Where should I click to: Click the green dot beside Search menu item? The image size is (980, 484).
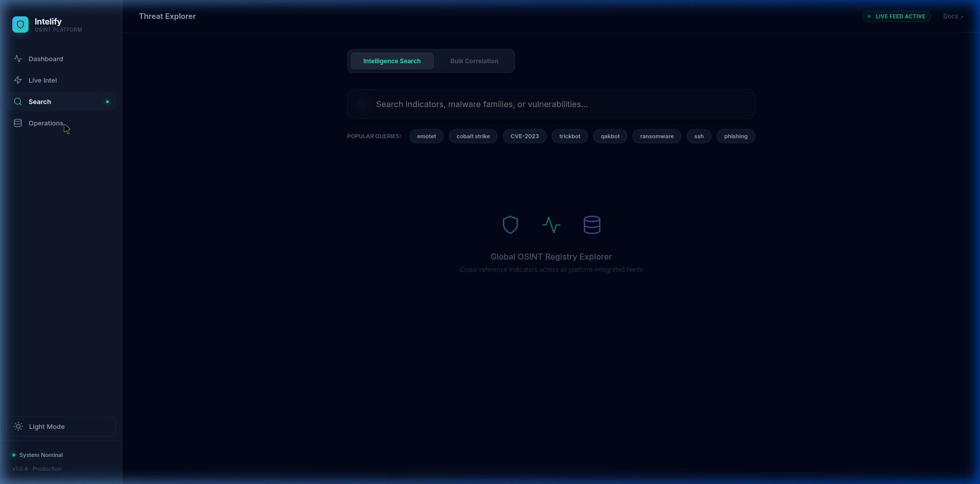click(x=108, y=101)
